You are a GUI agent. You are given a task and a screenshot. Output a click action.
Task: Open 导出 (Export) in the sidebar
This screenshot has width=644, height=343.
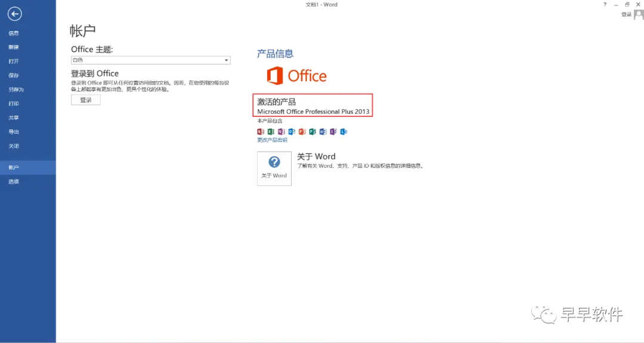click(x=28, y=132)
